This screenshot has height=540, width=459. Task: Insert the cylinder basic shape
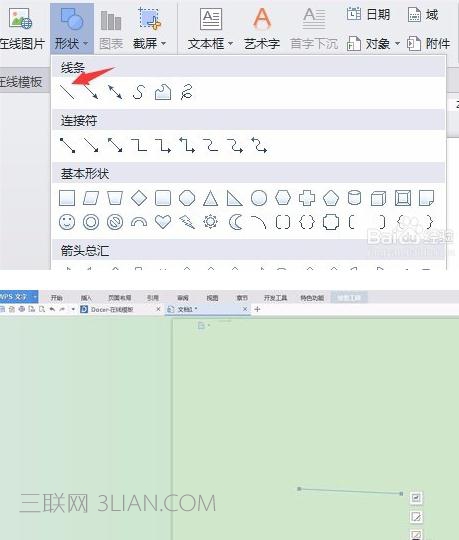pyautogui.click(x=354, y=198)
